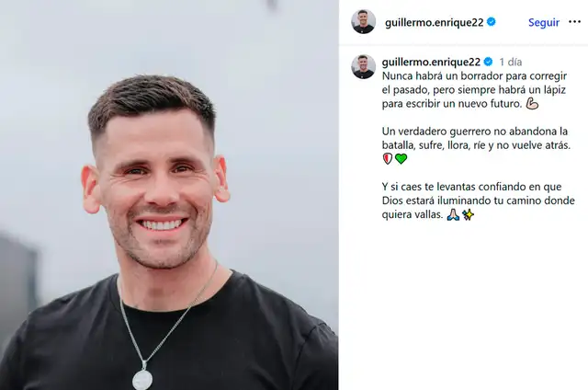This screenshot has height=390, width=588.
Task: Click caption paragraph 'Y si caes te levantas'
Action: point(478,201)
